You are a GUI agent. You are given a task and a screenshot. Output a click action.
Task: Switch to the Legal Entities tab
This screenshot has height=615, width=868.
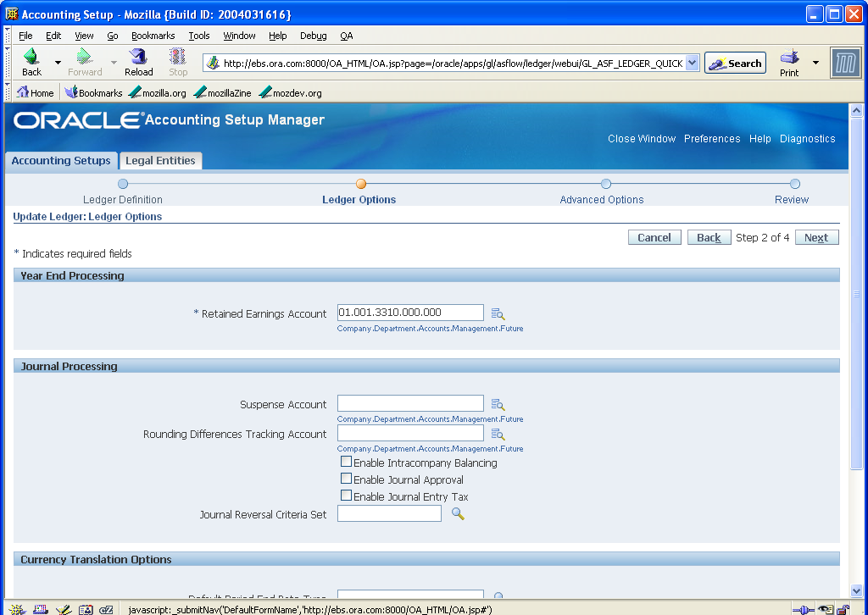[x=160, y=160]
